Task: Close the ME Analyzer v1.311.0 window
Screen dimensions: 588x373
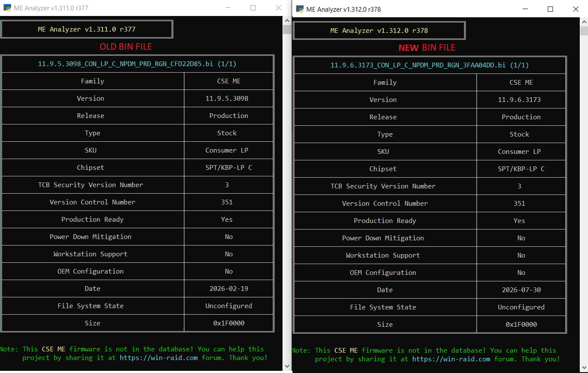Action: click(x=278, y=8)
